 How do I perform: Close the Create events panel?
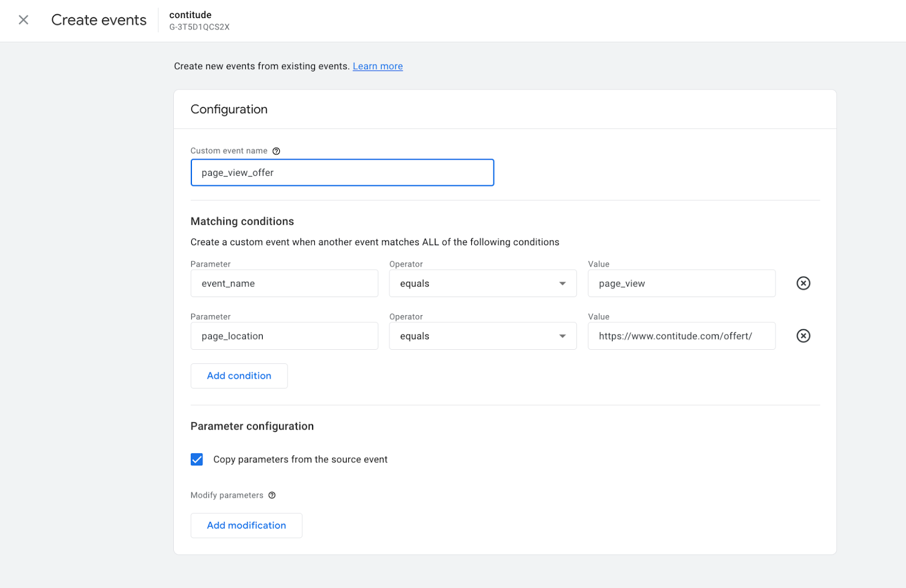[x=23, y=20]
